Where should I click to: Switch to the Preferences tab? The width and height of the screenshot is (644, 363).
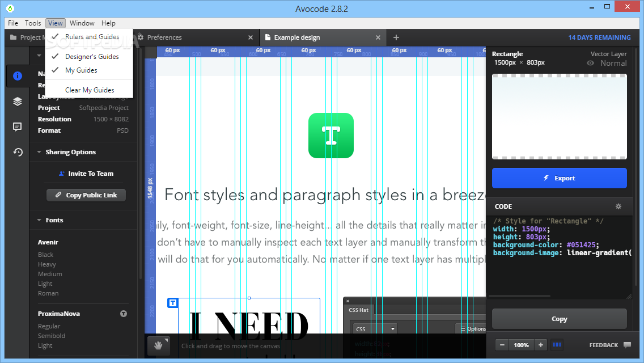click(164, 37)
